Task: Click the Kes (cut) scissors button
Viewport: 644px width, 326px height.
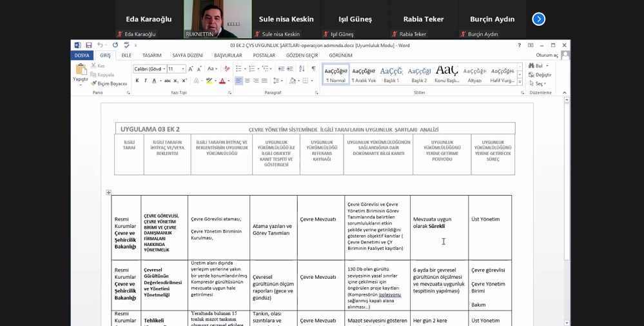Action: [98, 66]
